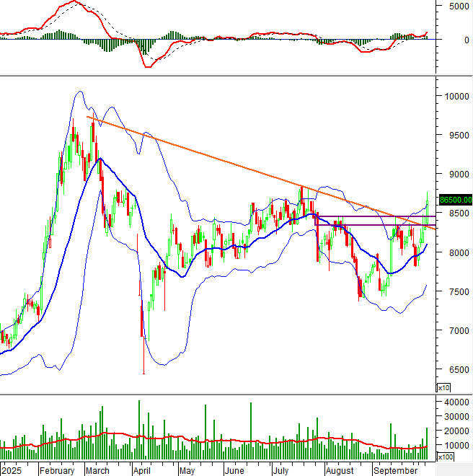The width and height of the screenshot is (473, 476).
Task: Click the red volume average line
Action: pos(216,439)
